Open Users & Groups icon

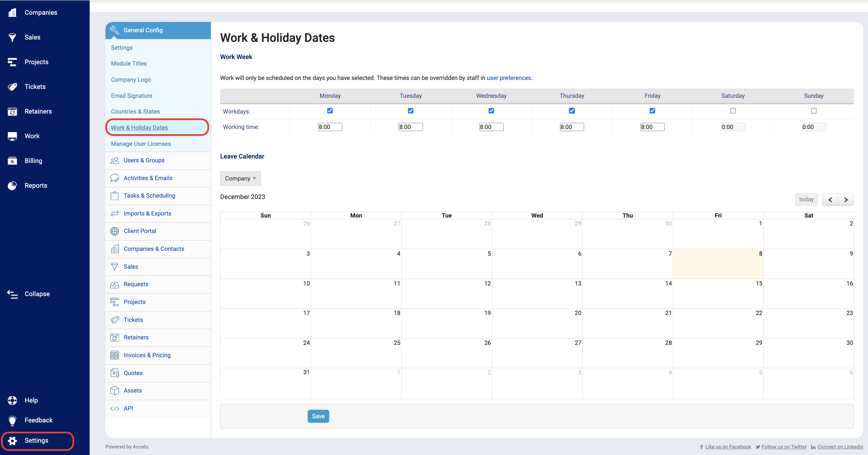[x=115, y=161]
